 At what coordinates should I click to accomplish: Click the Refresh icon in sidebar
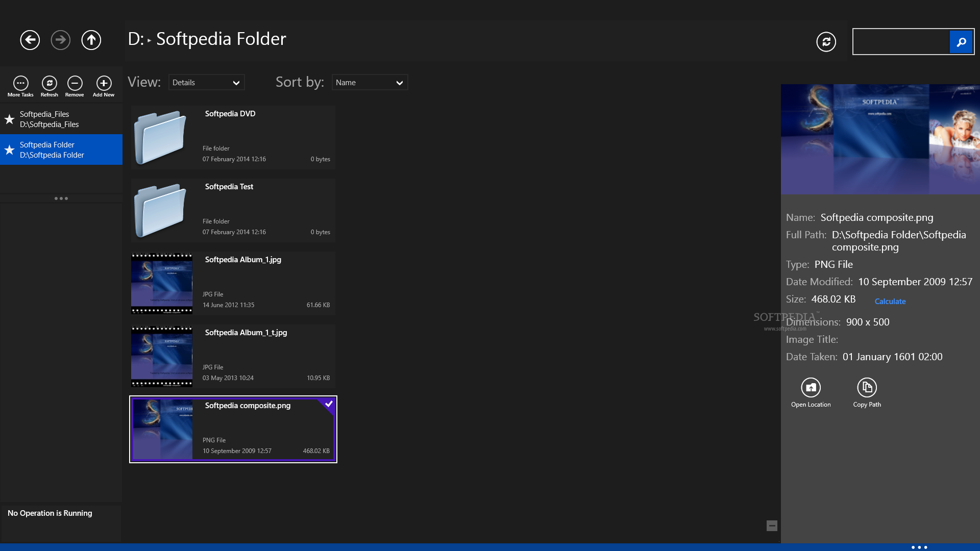(x=50, y=86)
